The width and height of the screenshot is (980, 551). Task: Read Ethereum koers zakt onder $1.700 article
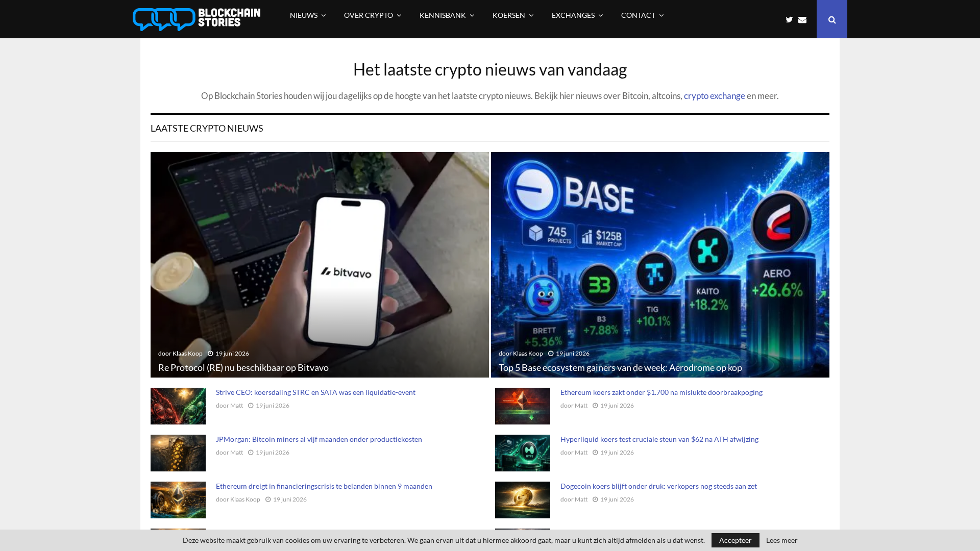[x=661, y=392]
